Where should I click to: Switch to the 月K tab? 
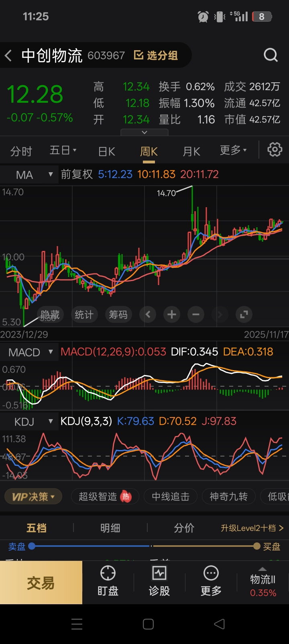pos(191,151)
